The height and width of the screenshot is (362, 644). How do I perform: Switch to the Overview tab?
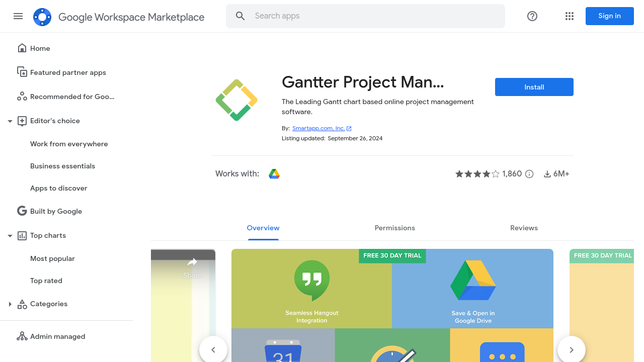(x=263, y=228)
